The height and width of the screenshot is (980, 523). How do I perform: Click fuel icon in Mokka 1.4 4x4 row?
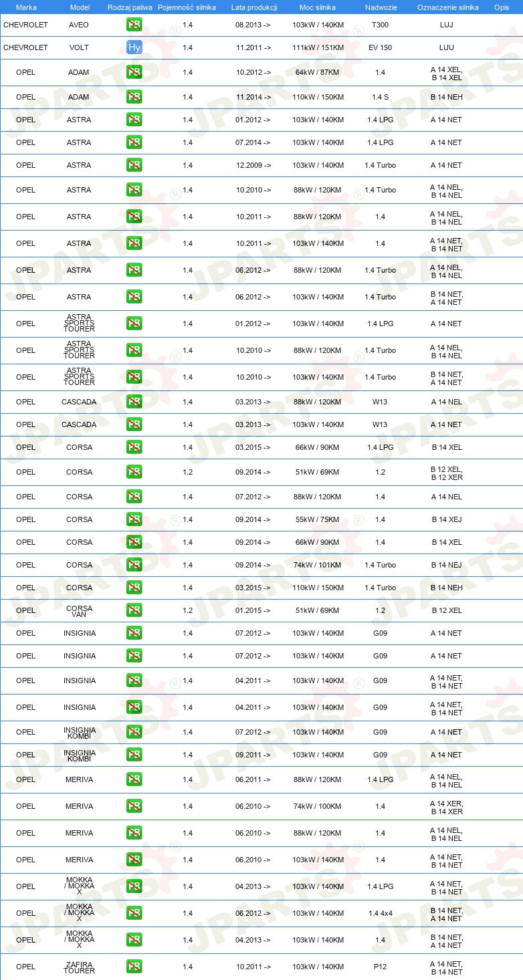click(134, 913)
